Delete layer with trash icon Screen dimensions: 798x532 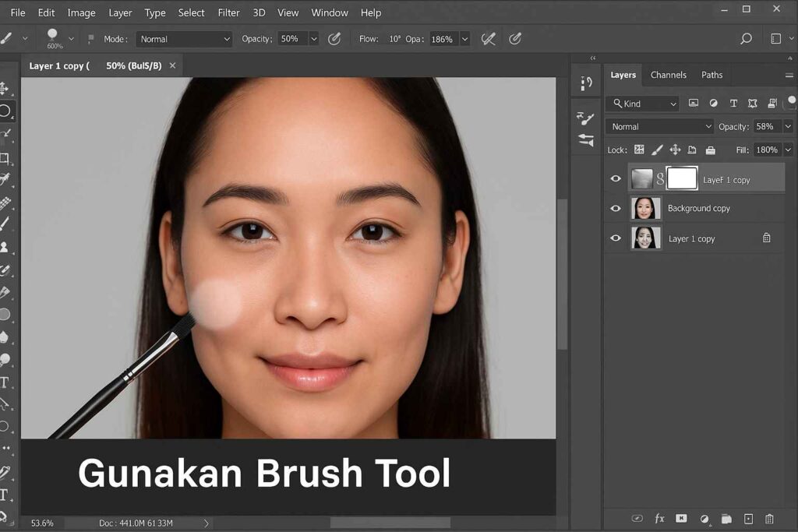pos(769,519)
